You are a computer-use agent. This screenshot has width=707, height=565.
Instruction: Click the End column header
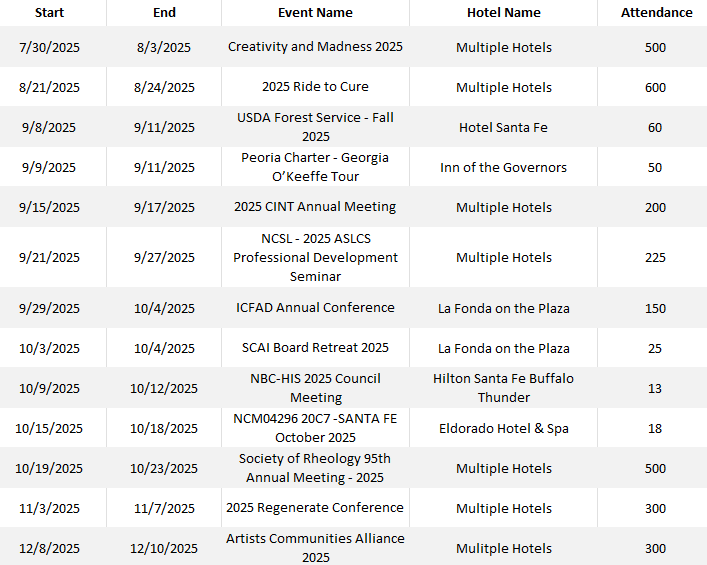(x=164, y=13)
